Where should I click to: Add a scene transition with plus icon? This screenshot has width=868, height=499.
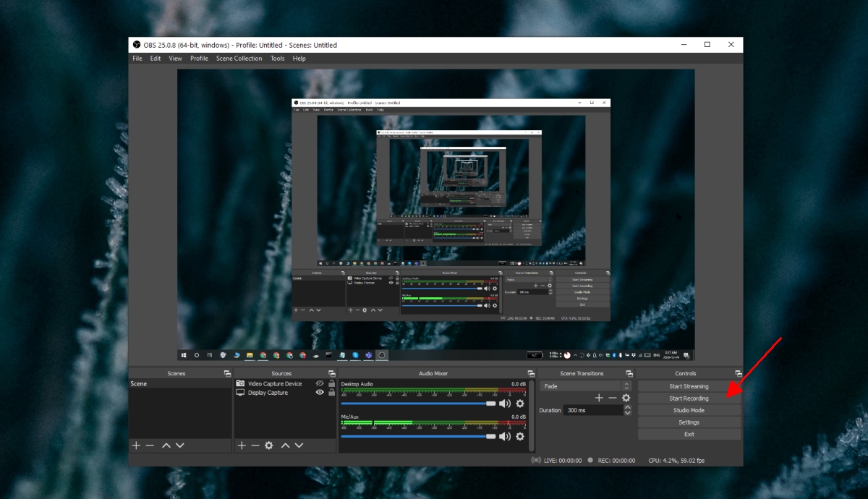coord(599,398)
